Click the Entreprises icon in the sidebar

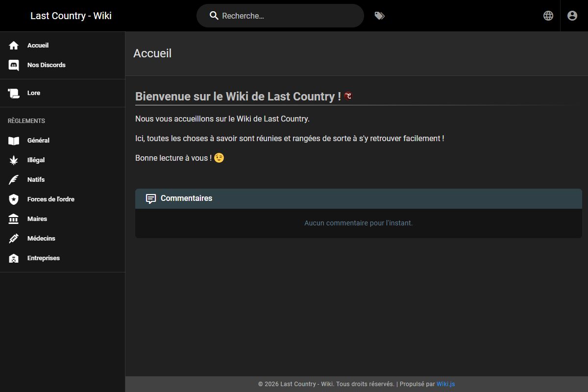[x=13, y=258]
